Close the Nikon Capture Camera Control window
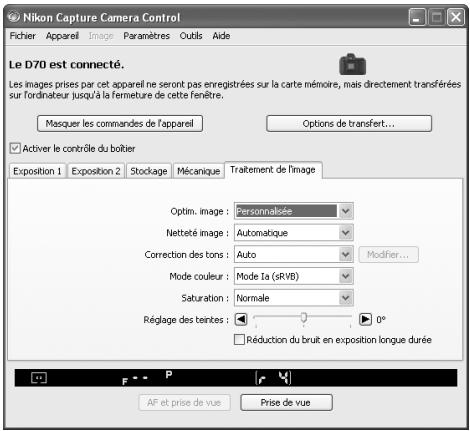Viewport: 470px width, 431px height. point(456,17)
